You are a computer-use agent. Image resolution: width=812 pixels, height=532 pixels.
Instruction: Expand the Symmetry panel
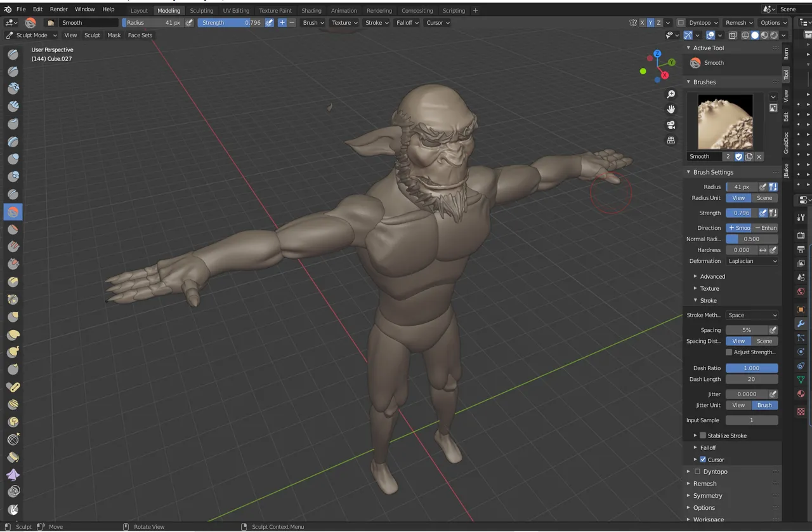[x=707, y=496]
